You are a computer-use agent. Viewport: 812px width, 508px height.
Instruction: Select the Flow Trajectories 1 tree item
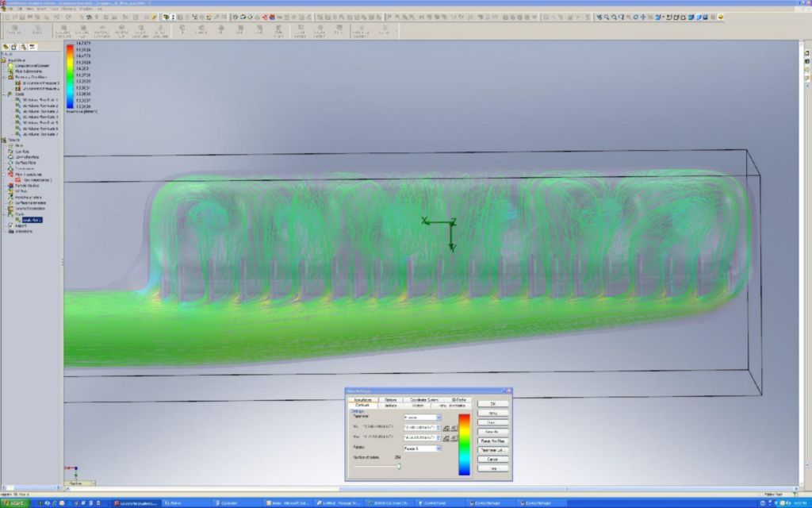[x=33, y=180]
